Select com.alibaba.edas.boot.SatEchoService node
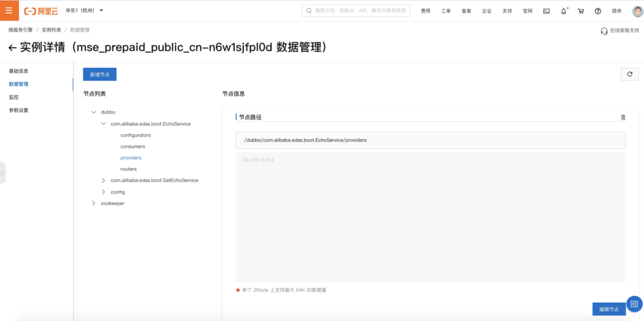Viewport: 644px width, 321px height. point(154,180)
